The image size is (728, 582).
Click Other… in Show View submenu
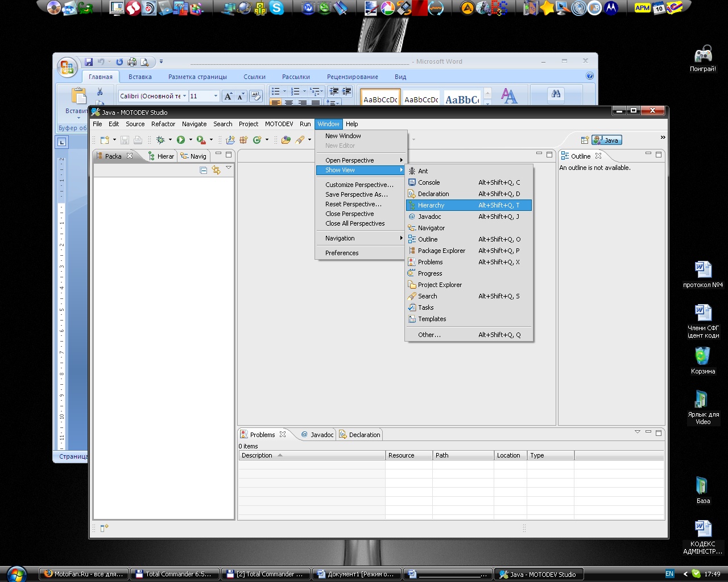tap(469, 335)
